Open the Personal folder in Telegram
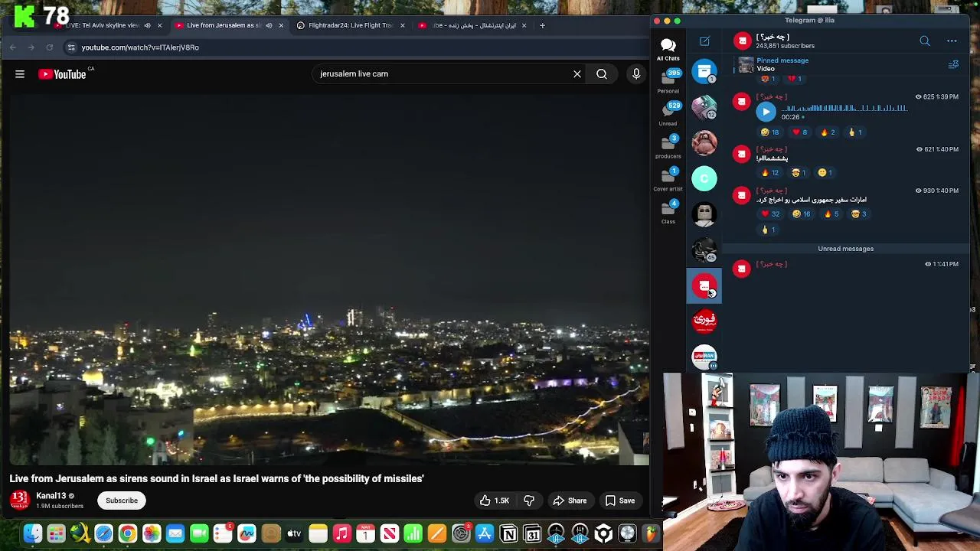This screenshot has width=980, height=551. pos(668,80)
